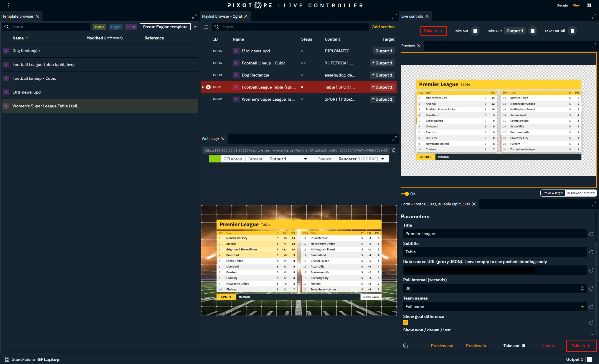Image resolution: width=599 pixels, height=364 pixels.
Task: Open the Stream Output 1 dropdown
Action: (x=288, y=159)
